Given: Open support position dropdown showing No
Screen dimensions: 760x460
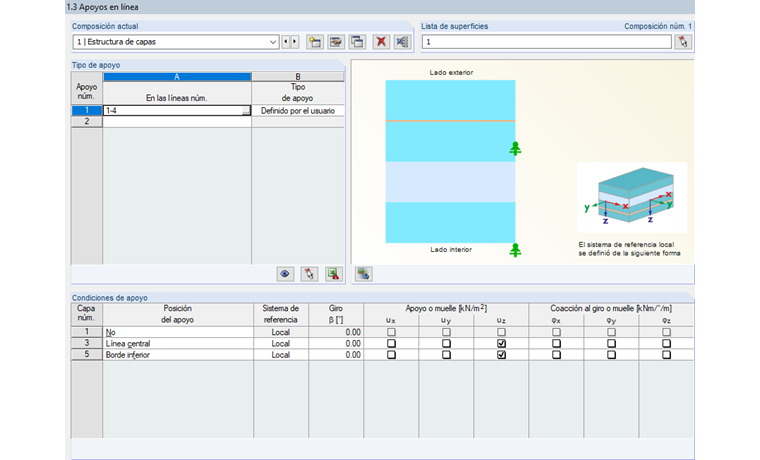Looking at the screenshot, I should pyautogui.click(x=178, y=333).
